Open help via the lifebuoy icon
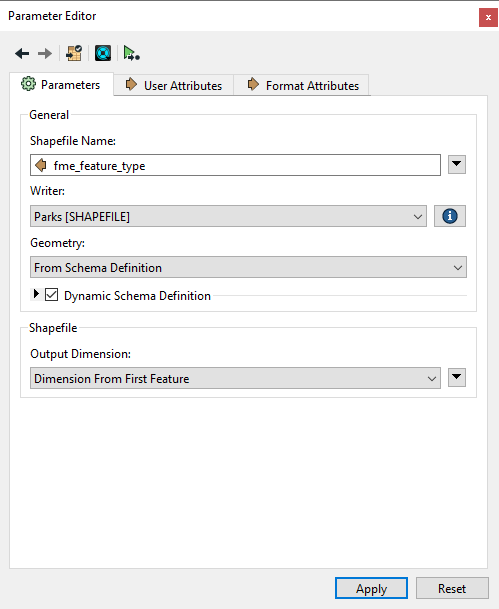The height and width of the screenshot is (609, 499). click(103, 53)
